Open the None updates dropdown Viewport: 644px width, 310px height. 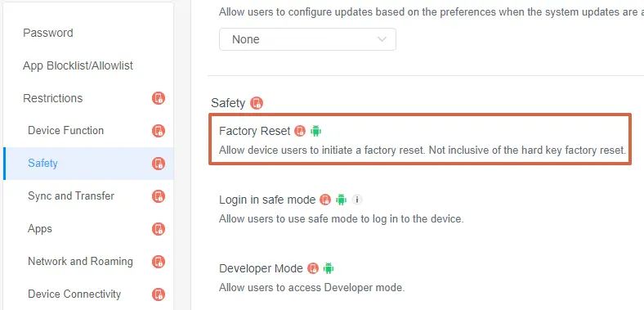[x=307, y=39]
